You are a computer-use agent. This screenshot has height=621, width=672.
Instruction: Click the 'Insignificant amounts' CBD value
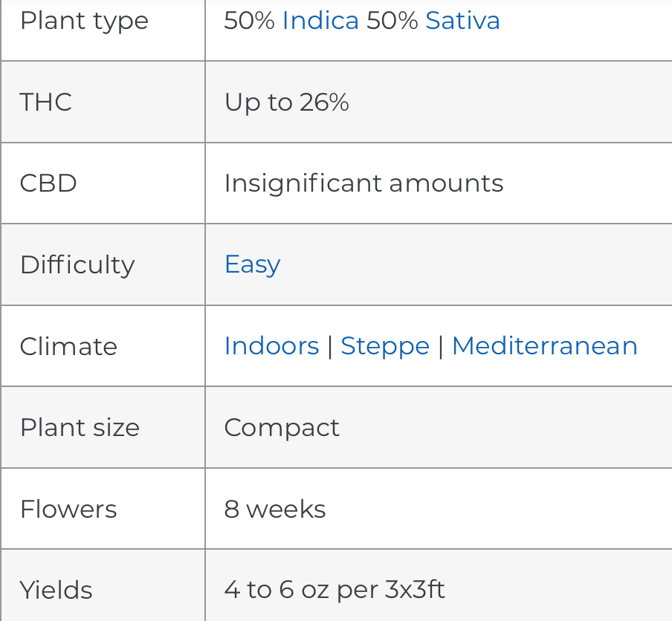click(x=364, y=184)
